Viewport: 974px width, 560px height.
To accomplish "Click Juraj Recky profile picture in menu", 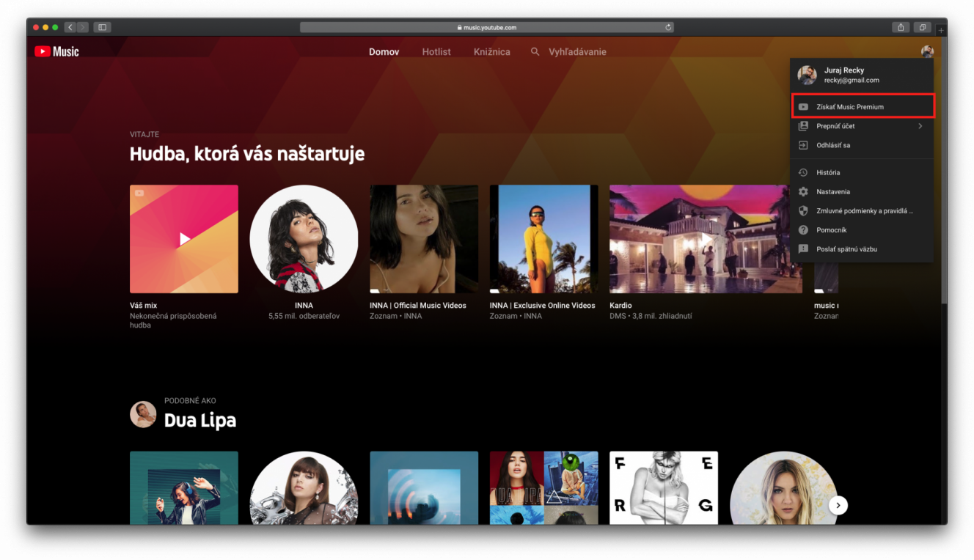I will coord(807,75).
